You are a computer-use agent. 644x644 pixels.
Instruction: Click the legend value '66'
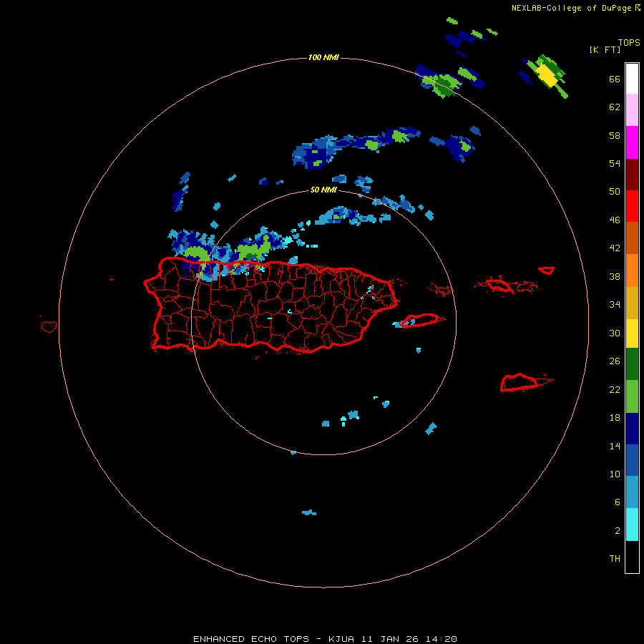(x=615, y=79)
